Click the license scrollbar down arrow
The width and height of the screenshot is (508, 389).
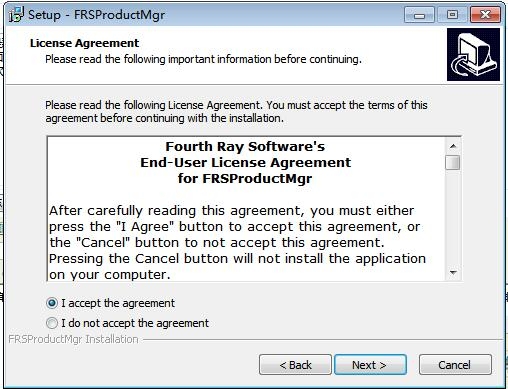tap(453, 273)
